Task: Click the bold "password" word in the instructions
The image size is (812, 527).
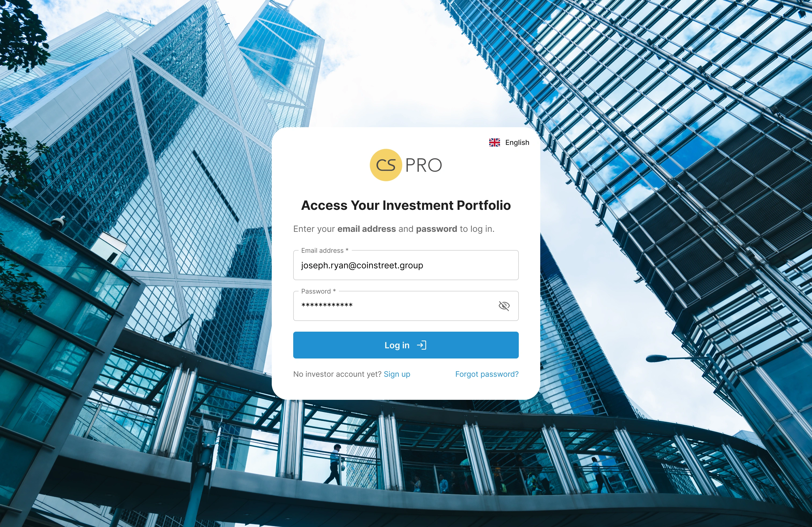Action: point(436,229)
